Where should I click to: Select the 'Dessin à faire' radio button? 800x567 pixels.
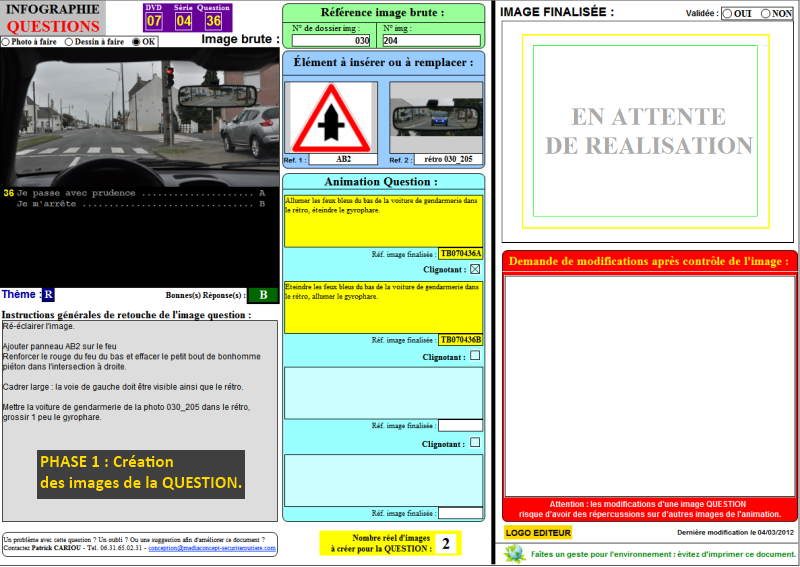tap(69, 42)
